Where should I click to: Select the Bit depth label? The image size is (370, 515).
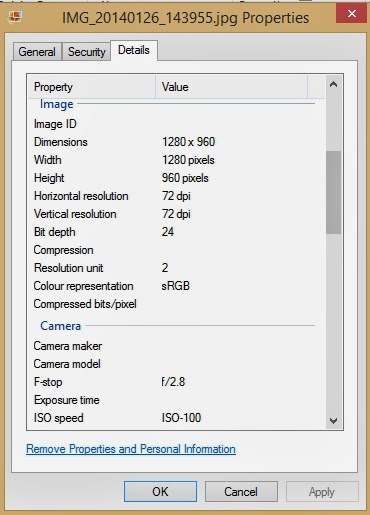click(55, 232)
